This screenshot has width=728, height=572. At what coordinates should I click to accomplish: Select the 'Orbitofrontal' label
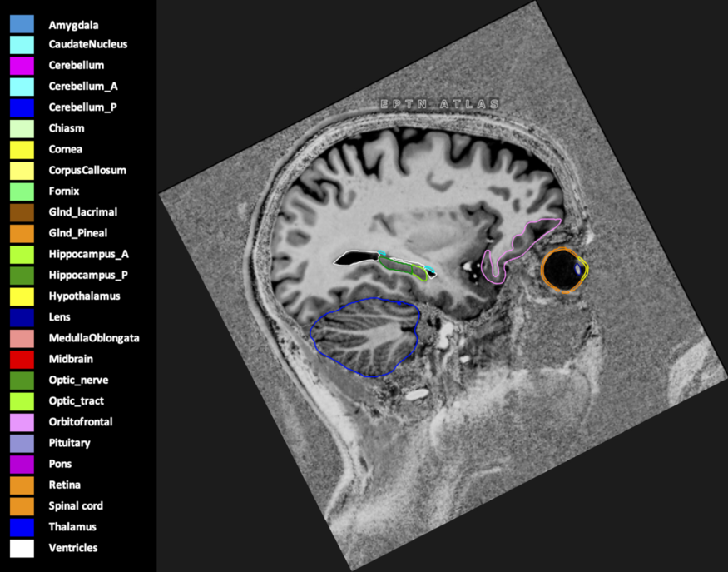[x=81, y=422]
